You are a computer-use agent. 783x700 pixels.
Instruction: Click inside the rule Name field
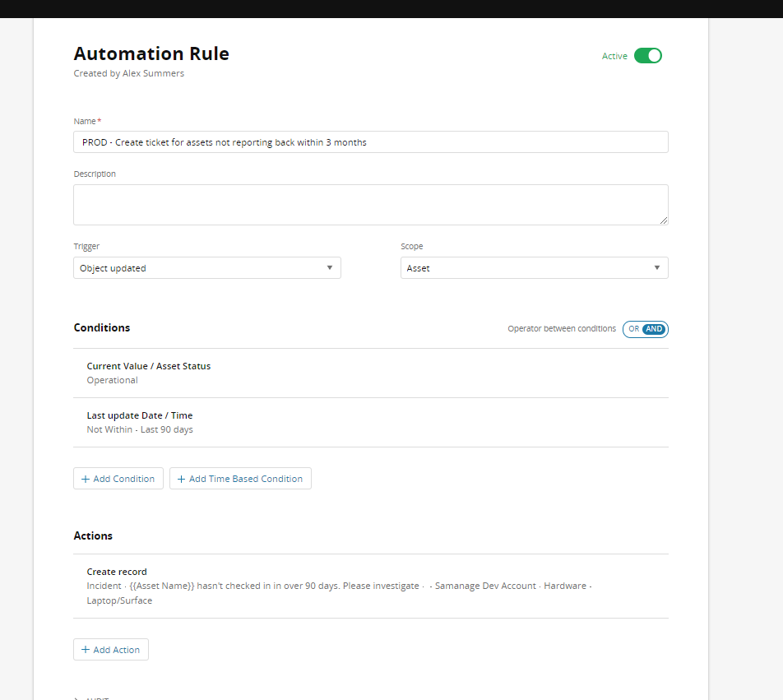[370, 142]
